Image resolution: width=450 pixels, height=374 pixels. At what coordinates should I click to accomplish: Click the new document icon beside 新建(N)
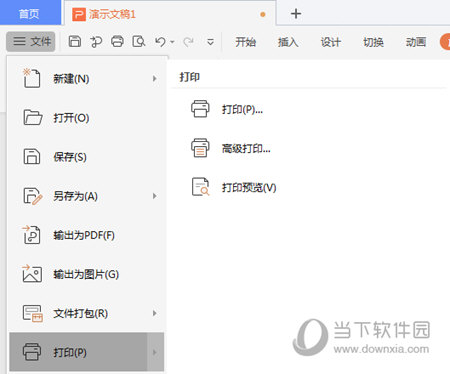tap(31, 78)
